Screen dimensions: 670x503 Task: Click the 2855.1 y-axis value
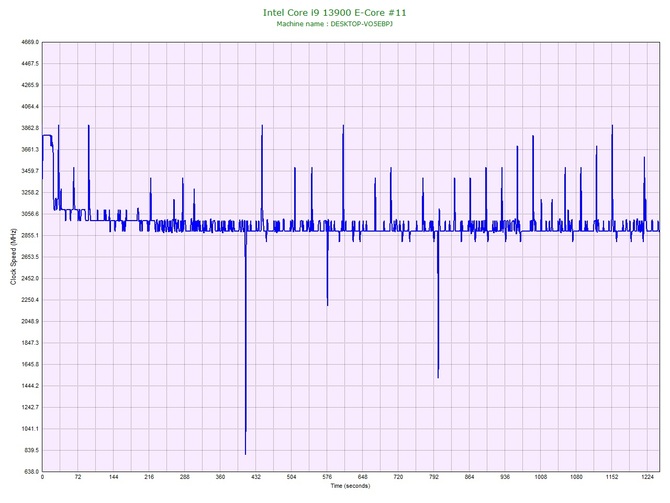tap(30, 235)
